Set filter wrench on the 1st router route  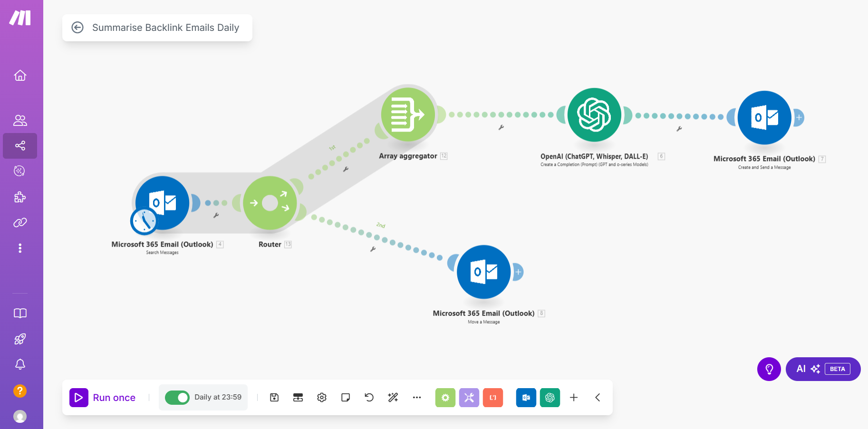[346, 169]
